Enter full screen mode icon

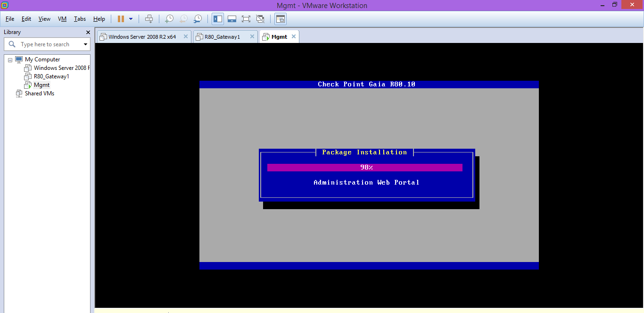click(x=246, y=19)
